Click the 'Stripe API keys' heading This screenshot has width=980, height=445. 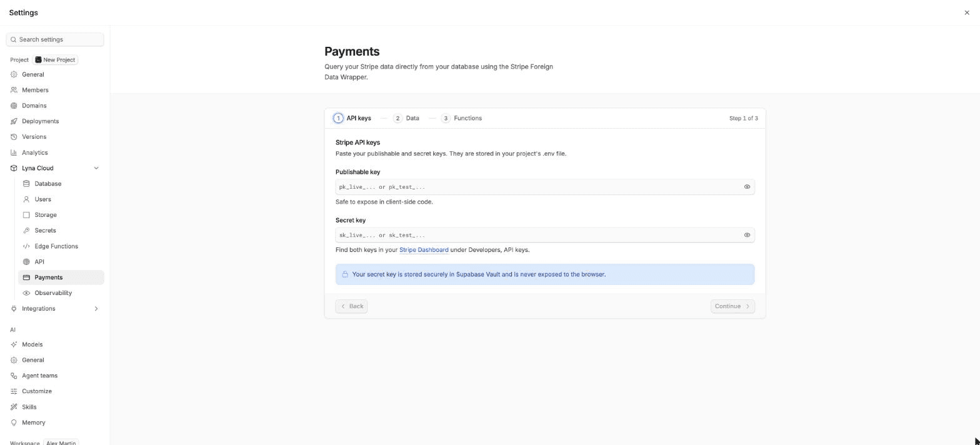pyautogui.click(x=357, y=142)
